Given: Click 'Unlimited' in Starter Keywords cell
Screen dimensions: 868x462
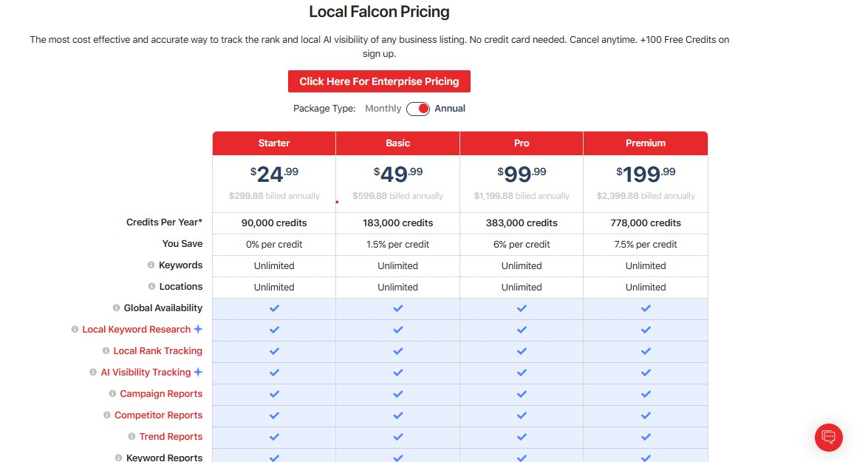Looking at the screenshot, I should [x=274, y=266].
